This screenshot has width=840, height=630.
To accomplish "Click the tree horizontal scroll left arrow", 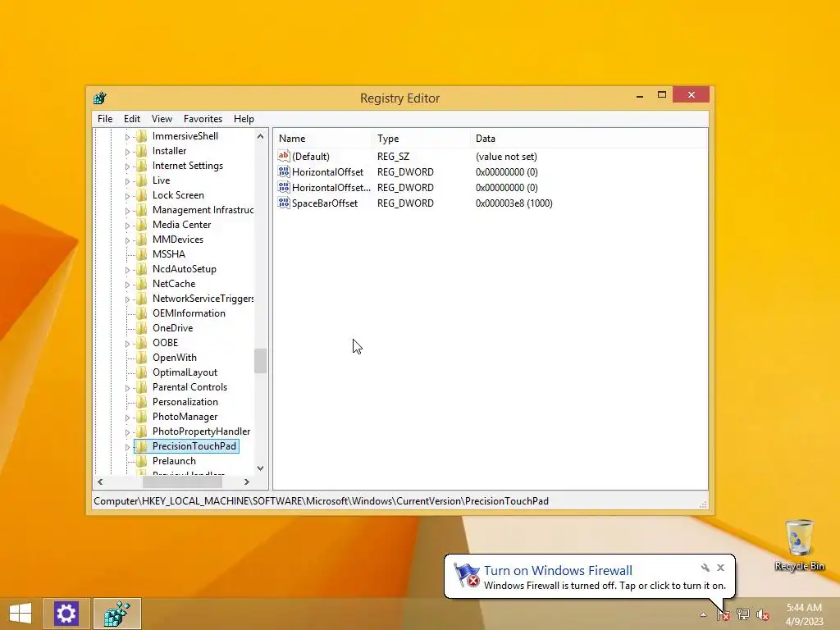I will tap(100, 482).
